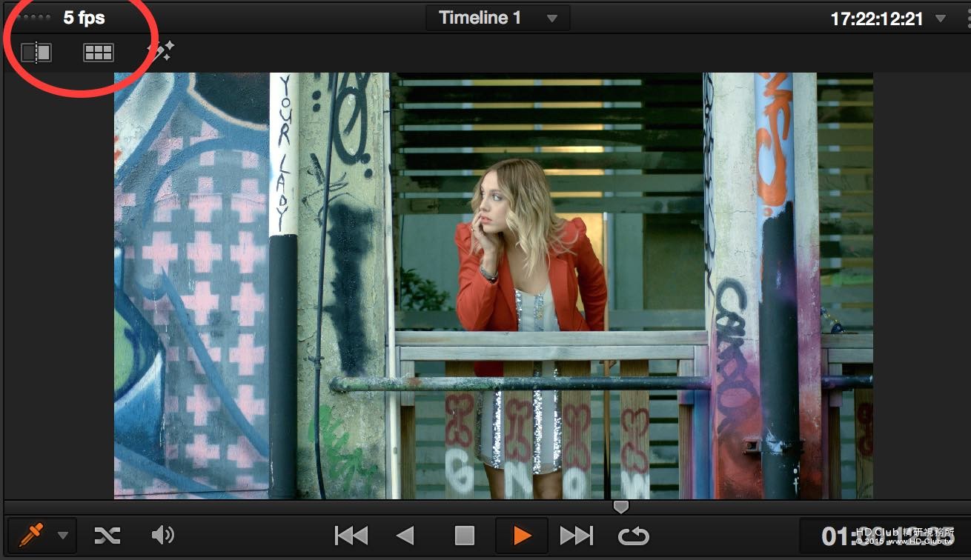Click the 17:22:12:21 timecode display
The width and height of the screenshot is (971, 560).
877,19
